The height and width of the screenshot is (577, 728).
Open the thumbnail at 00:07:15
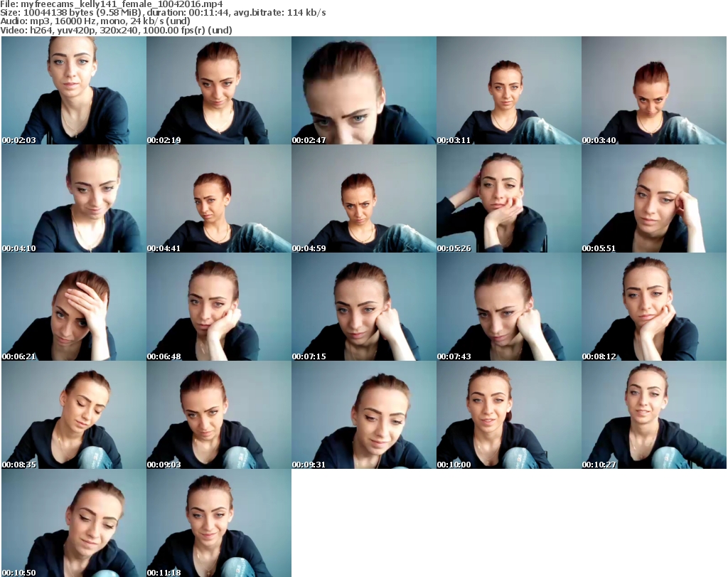(363, 307)
